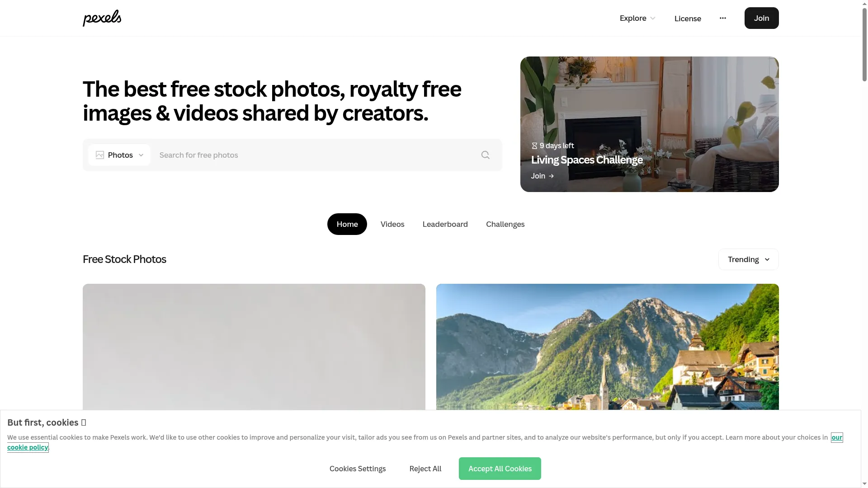Select the Challenges tab

pyautogui.click(x=505, y=224)
